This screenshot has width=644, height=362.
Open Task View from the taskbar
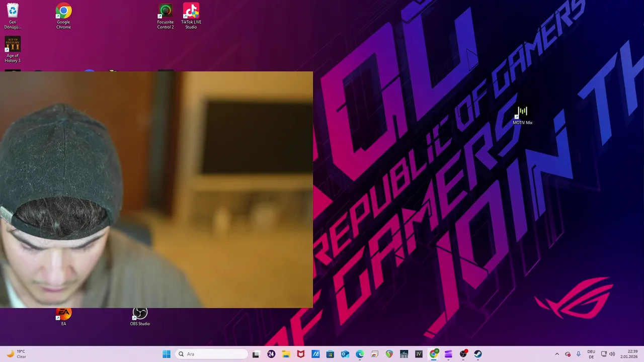pyautogui.click(x=256, y=354)
